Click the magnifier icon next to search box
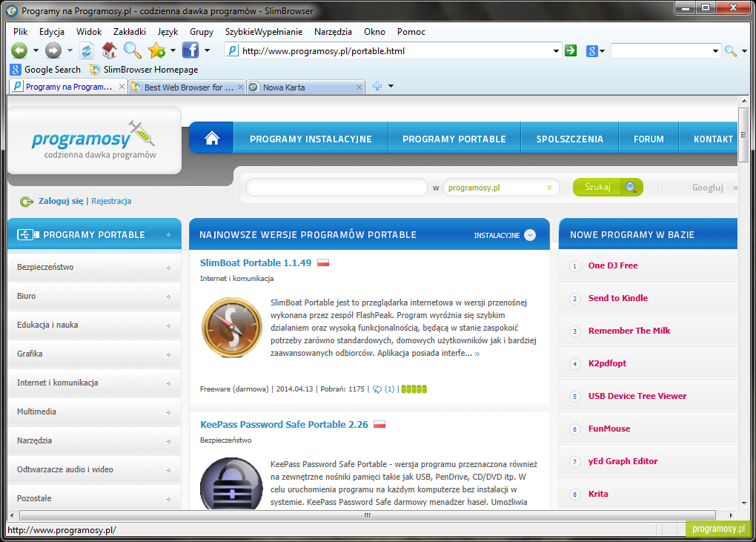The image size is (756, 542). click(x=731, y=50)
